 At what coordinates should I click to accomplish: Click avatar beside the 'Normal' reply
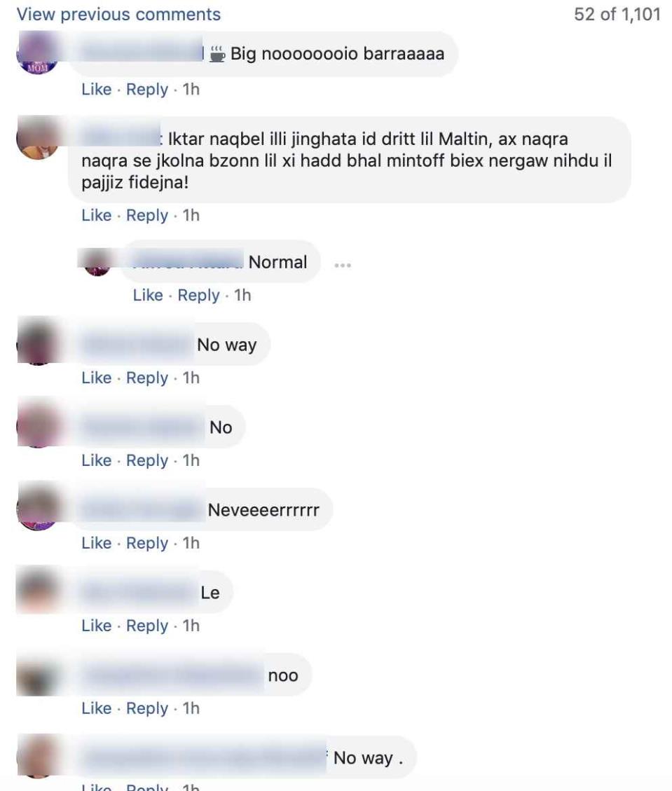coord(97,262)
